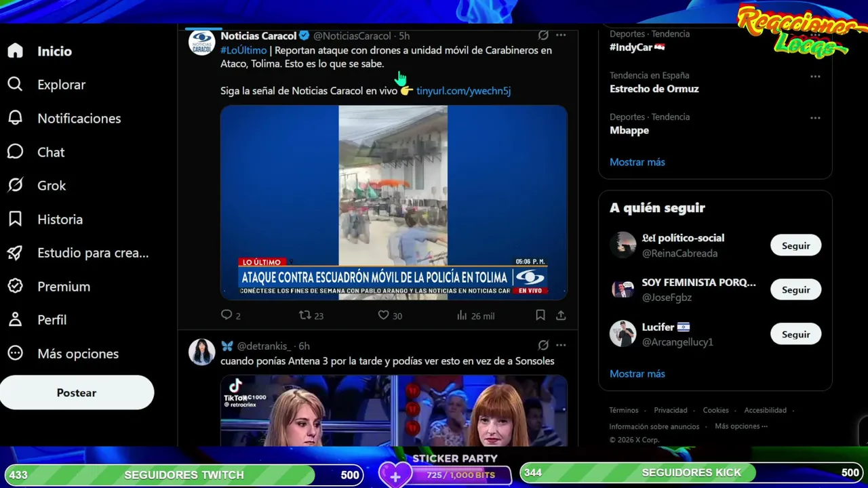Open the SOY FEMINISTA PORQ... account name
Screen dimensions: 868x488
point(698,282)
